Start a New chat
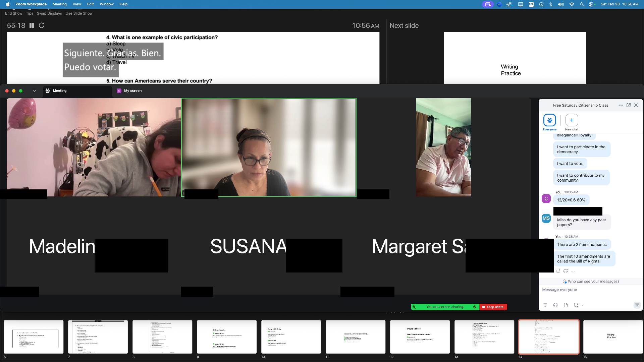 point(572,122)
